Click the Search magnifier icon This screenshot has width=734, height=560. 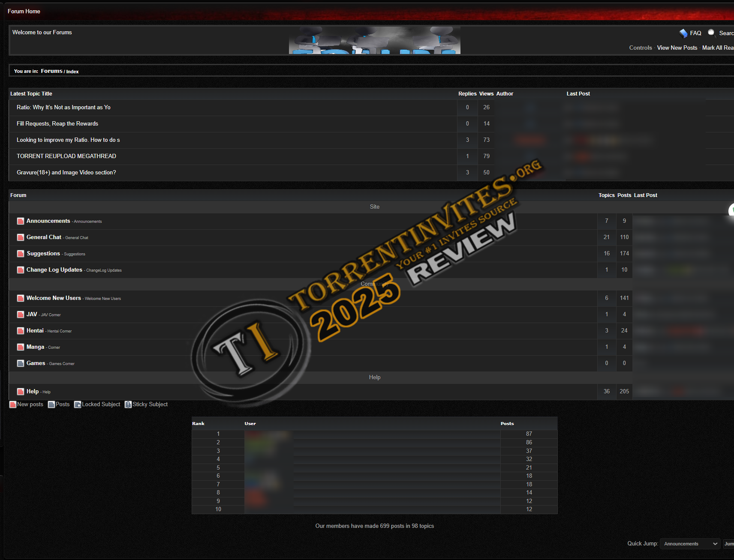(712, 33)
